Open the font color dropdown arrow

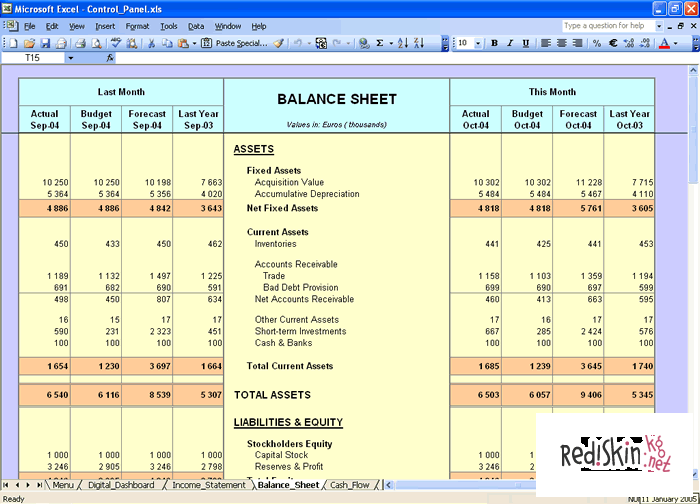678,43
